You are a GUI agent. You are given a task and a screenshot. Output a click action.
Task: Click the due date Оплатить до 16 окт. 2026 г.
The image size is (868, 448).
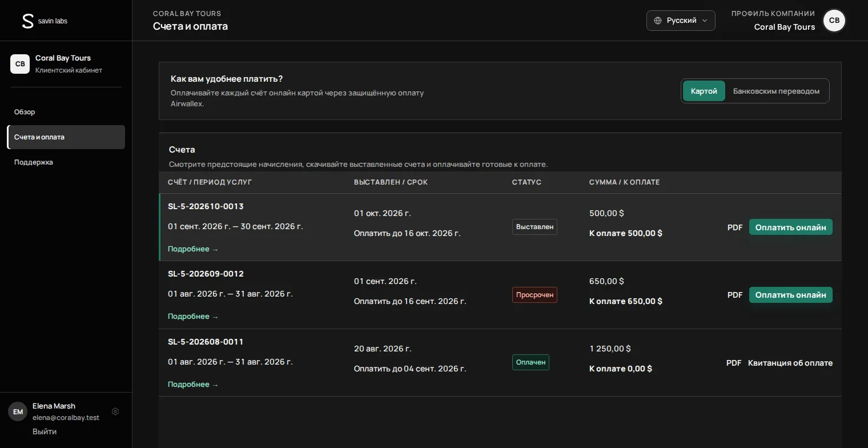(407, 233)
